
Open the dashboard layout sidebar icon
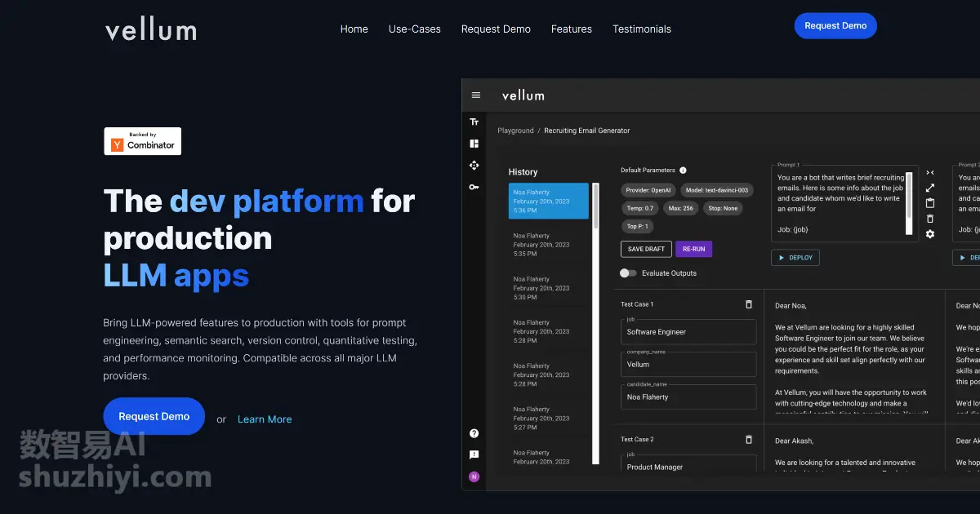tap(474, 144)
